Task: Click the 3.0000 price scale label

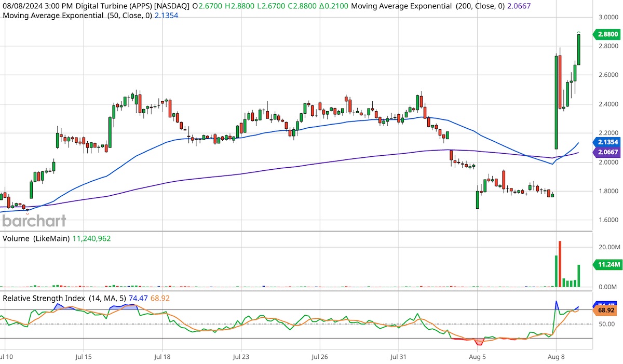Action: (607, 17)
